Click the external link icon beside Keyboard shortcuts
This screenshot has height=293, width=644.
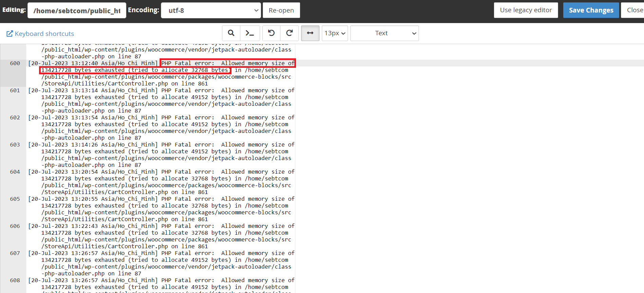tap(10, 34)
